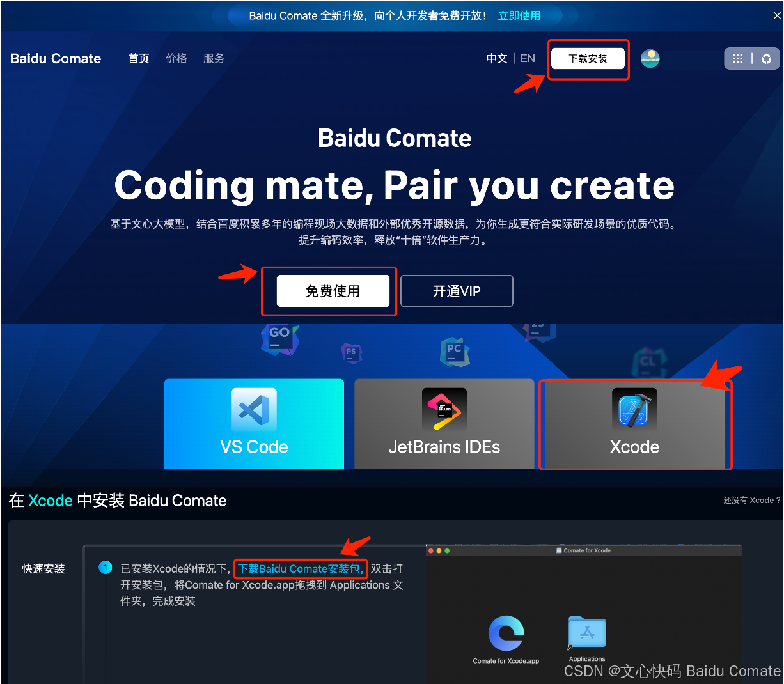Click the floating CLion CL icon
784x684 pixels.
coord(648,362)
